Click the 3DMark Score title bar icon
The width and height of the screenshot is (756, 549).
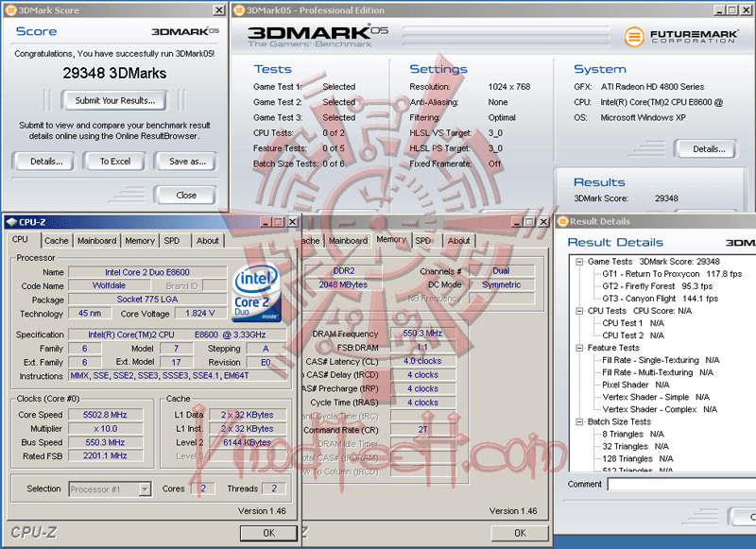coord(10,10)
